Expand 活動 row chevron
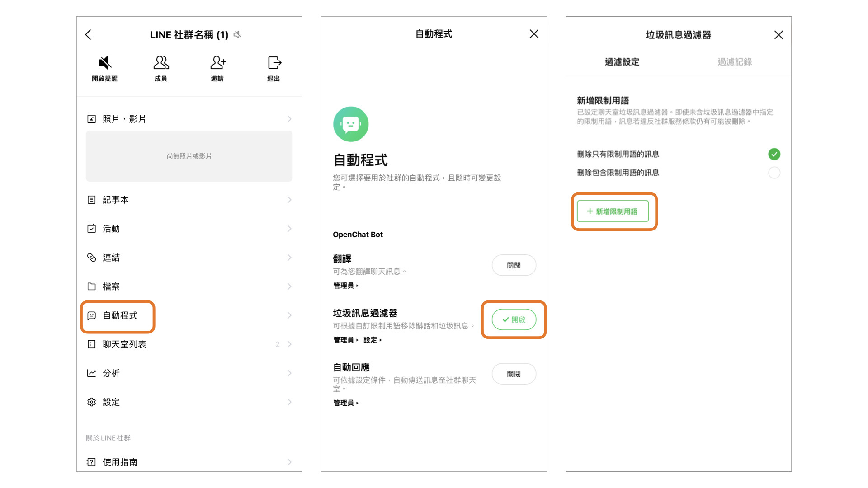This screenshot has height=488, width=868. pos(289,229)
